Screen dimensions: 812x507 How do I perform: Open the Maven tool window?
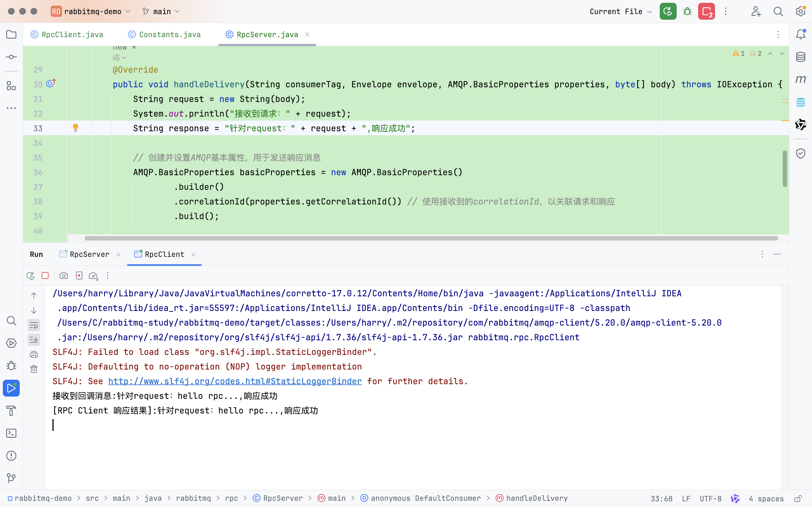(x=801, y=79)
